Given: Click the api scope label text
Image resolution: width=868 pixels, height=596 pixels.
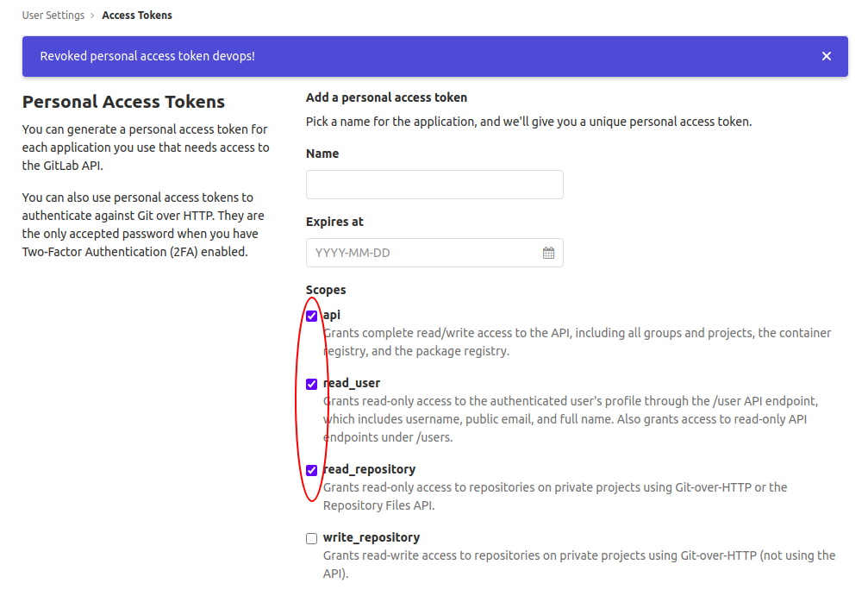Looking at the screenshot, I should [332, 315].
